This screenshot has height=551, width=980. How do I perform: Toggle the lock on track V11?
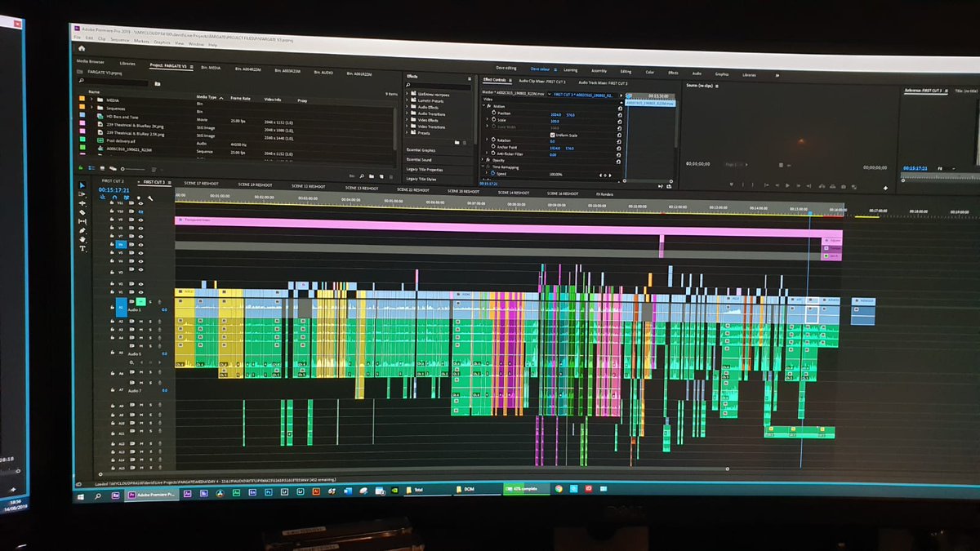click(x=112, y=202)
